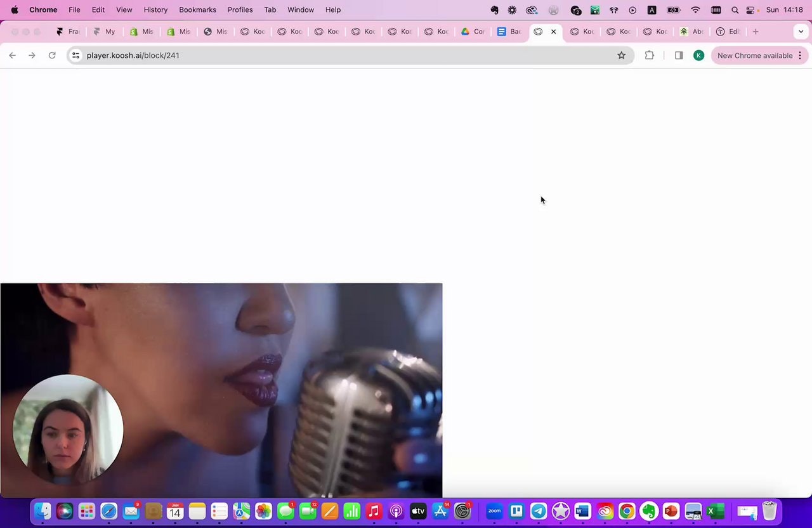Click the New Chrome available button
The image size is (812, 528).
(x=759, y=55)
